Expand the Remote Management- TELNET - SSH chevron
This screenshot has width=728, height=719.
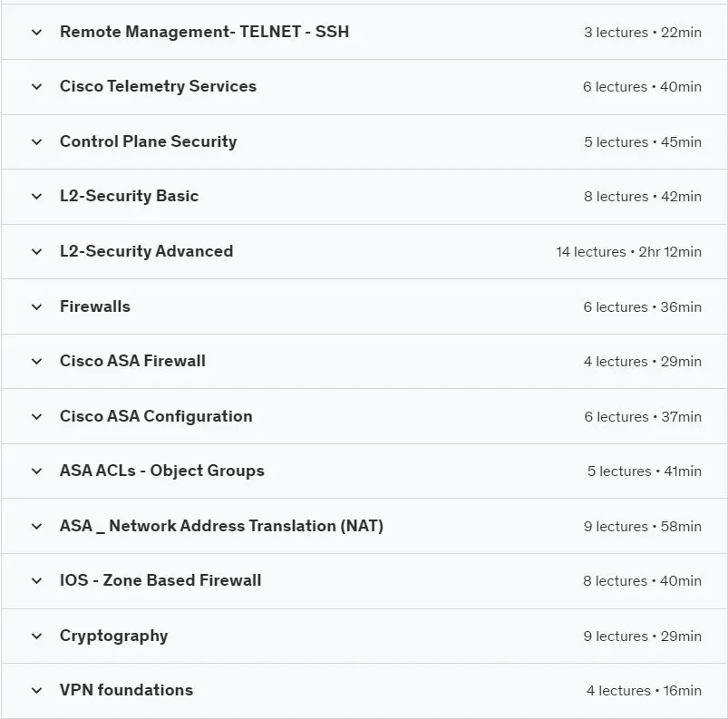pyautogui.click(x=36, y=32)
